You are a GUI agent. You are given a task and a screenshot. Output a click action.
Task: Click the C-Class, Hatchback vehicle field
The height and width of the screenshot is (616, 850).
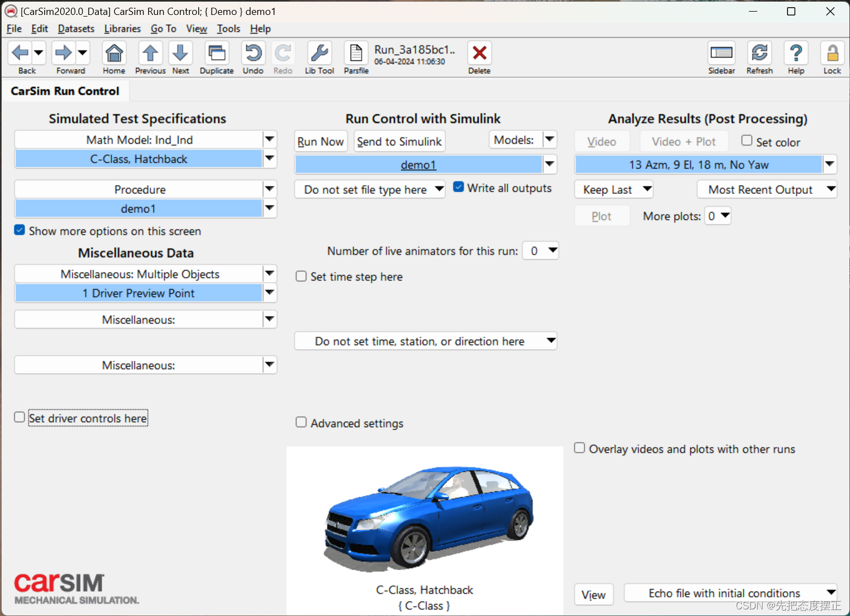(139, 159)
